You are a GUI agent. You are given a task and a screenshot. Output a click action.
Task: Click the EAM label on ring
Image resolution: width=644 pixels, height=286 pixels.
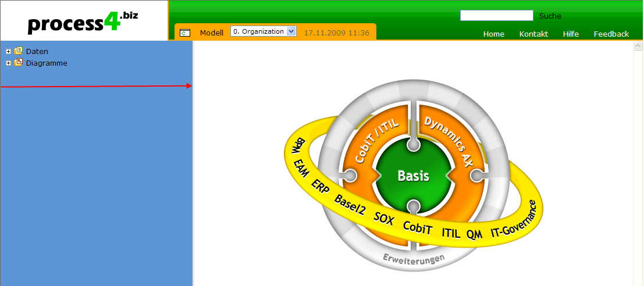tap(301, 167)
